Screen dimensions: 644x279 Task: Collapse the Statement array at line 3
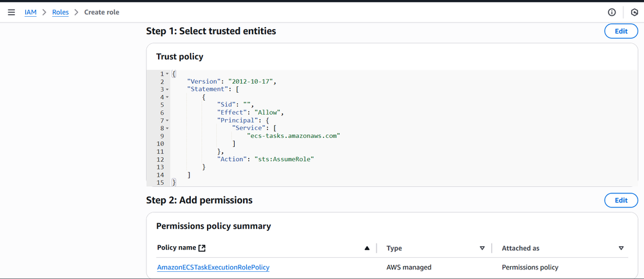coord(168,90)
